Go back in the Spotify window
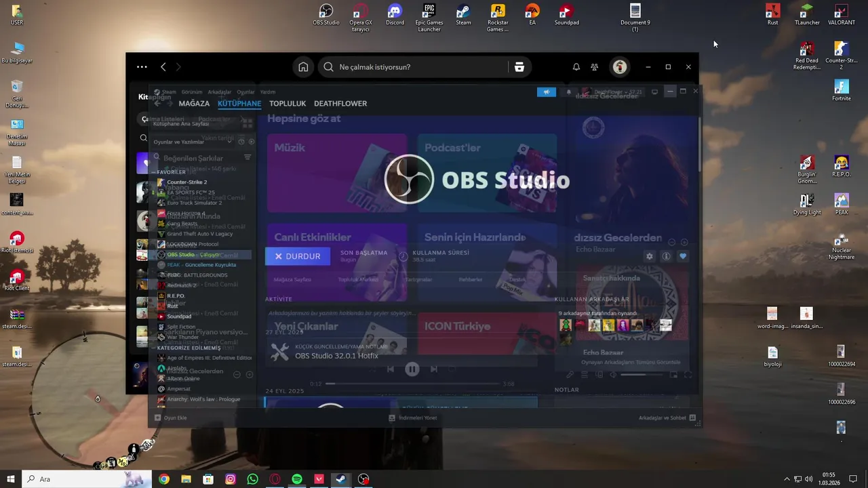The width and height of the screenshot is (868, 488). coord(163,67)
